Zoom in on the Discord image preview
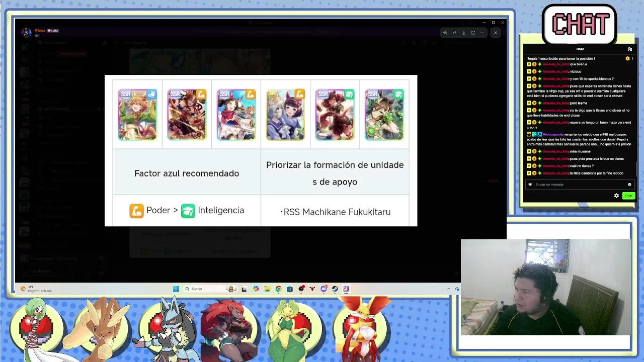This screenshot has height=362, width=644. 445,33
